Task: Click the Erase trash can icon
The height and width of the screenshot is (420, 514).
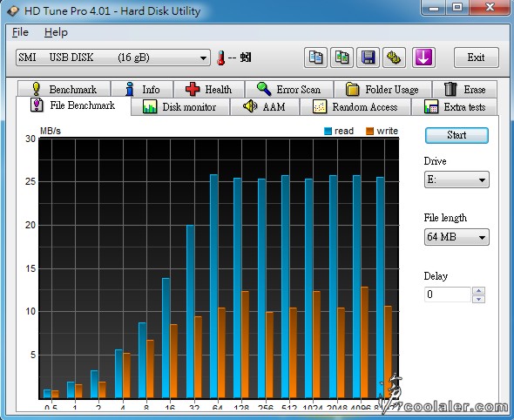Action: (x=450, y=89)
